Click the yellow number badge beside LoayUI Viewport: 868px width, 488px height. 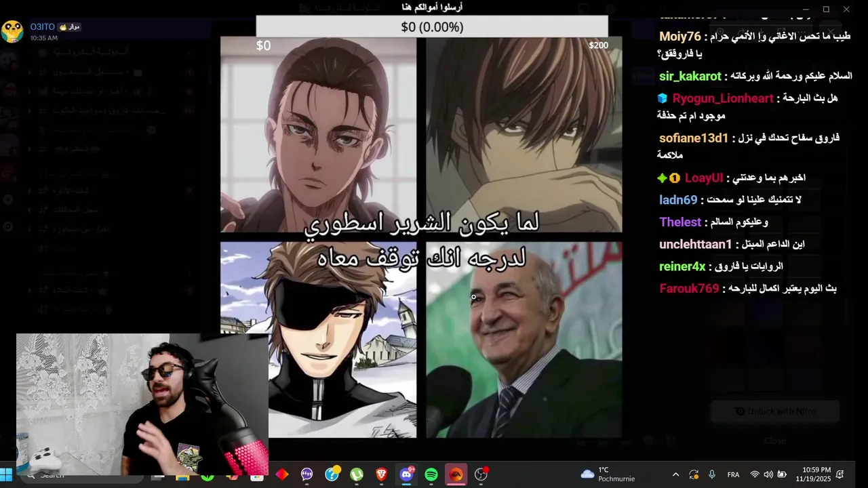tap(675, 178)
